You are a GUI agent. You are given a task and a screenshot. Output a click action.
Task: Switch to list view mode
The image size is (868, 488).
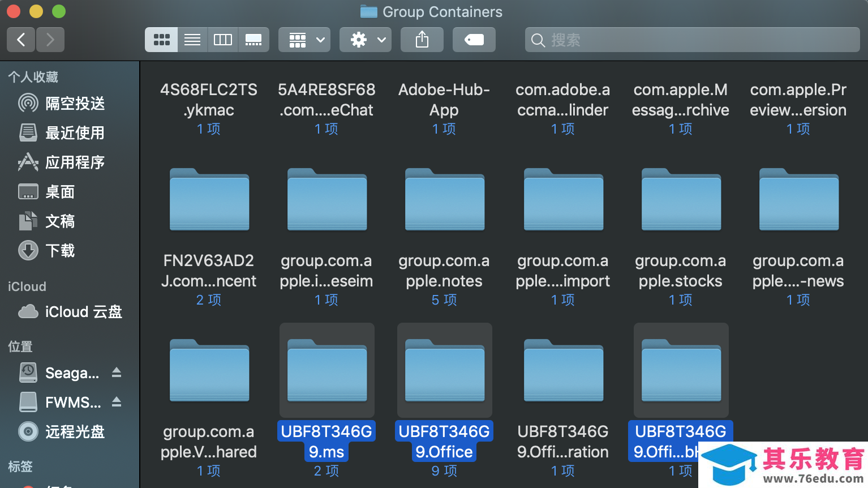(192, 40)
